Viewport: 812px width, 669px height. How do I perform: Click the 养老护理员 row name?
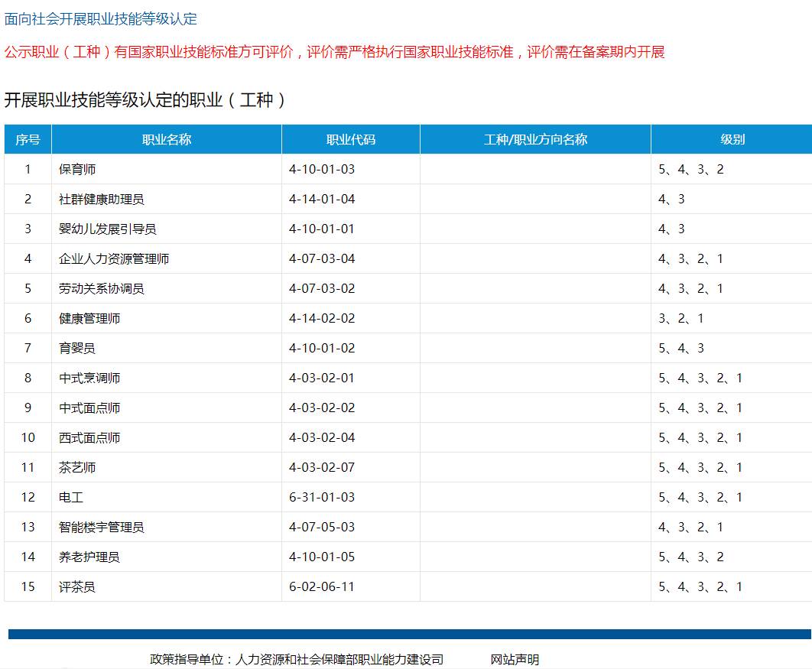tap(89, 557)
